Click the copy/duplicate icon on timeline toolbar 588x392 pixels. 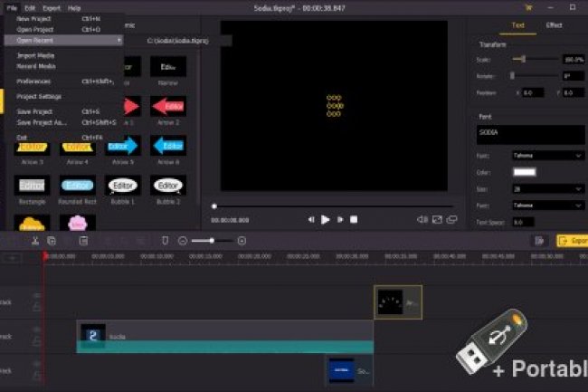click(52, 241)
